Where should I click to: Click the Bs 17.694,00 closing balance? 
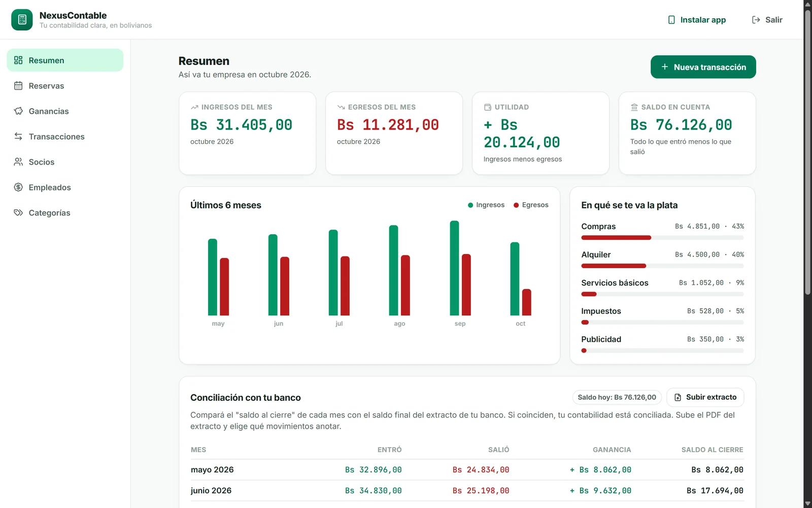(715, 491)
